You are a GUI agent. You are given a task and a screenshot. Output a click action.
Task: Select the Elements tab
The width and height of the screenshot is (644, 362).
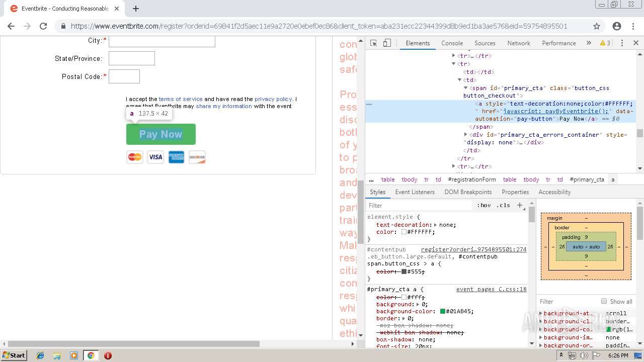pos(418,43)
